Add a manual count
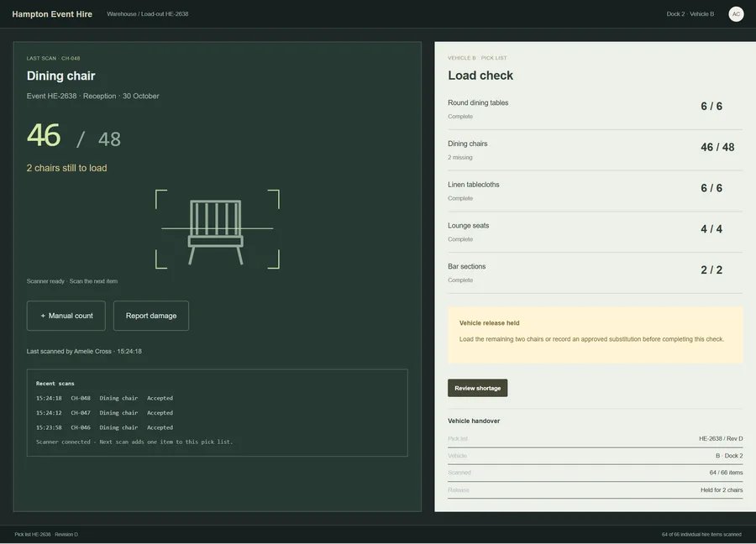Image resolution: width=756 pixels, height=544 pixels. 66,316
